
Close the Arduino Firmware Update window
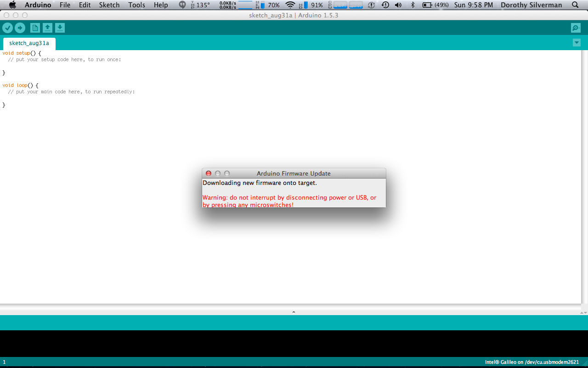209,173
